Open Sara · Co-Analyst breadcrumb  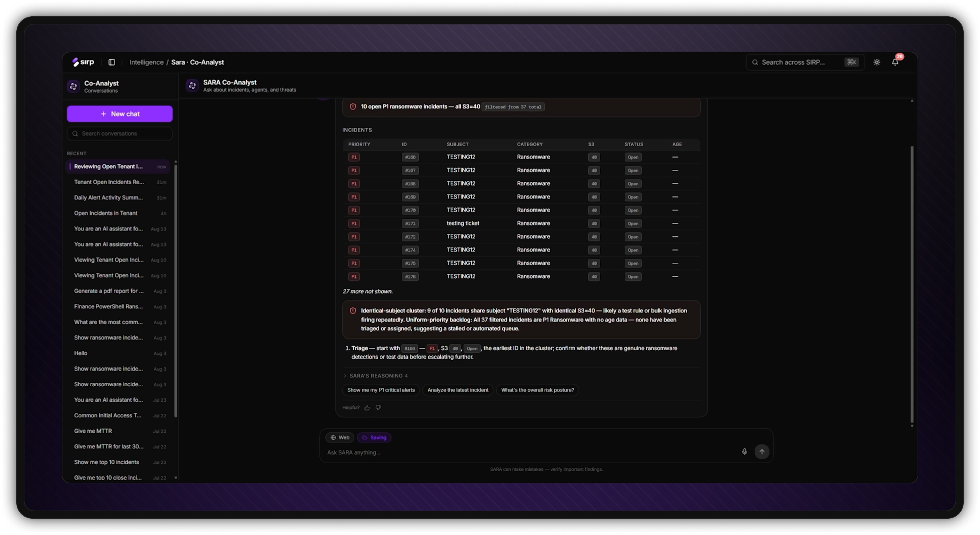(x=197, y=62)
